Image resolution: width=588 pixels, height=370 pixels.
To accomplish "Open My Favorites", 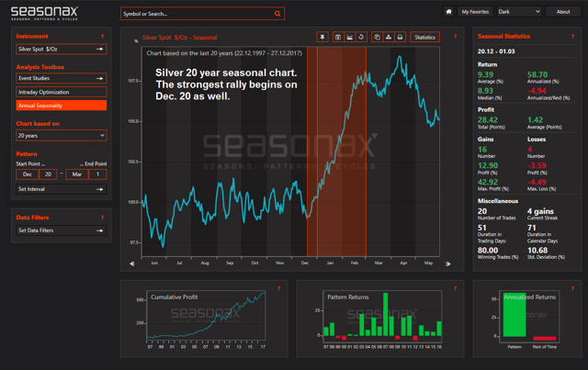I will point(474,12).
